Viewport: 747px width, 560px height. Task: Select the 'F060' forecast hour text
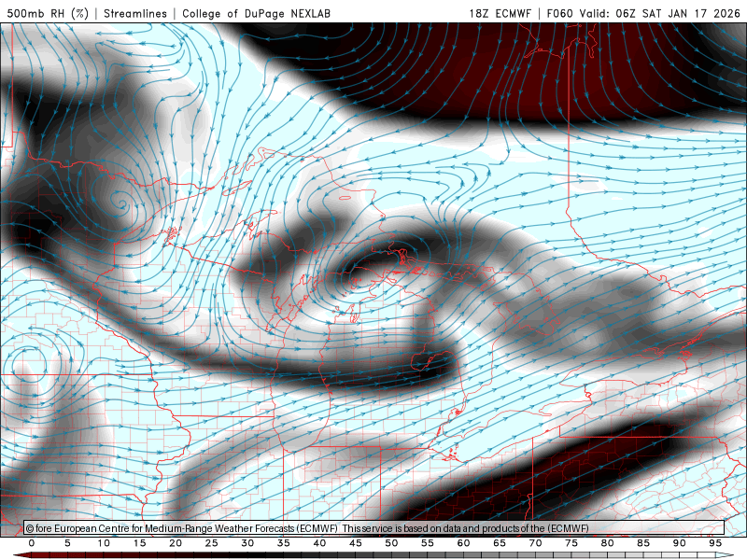click(559, 13)
